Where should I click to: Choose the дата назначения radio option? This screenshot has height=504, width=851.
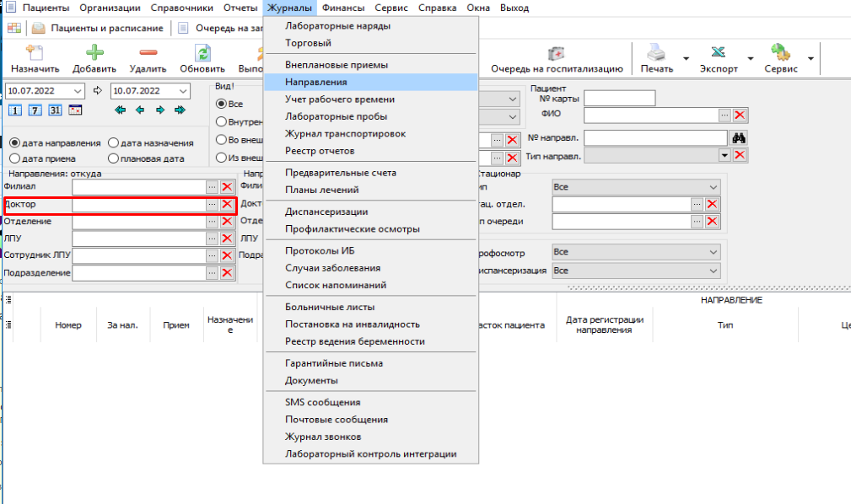point(113,143)
